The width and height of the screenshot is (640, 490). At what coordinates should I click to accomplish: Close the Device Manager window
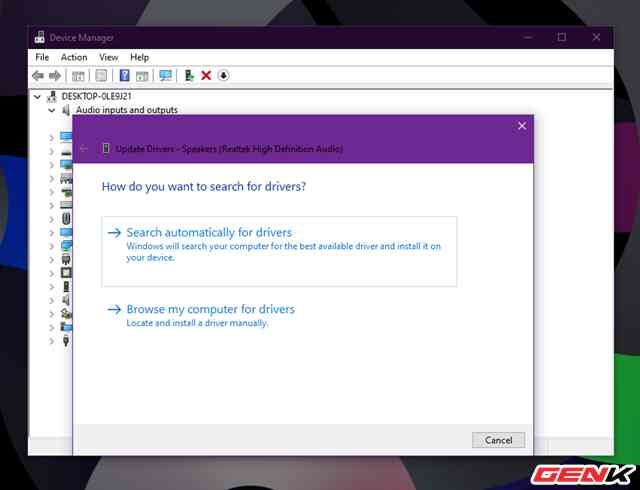[596, 37]
